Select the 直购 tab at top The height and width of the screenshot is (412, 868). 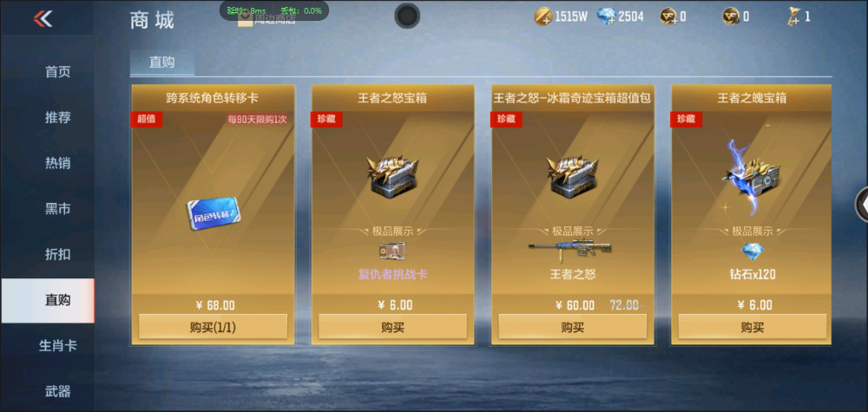(162, 62)
